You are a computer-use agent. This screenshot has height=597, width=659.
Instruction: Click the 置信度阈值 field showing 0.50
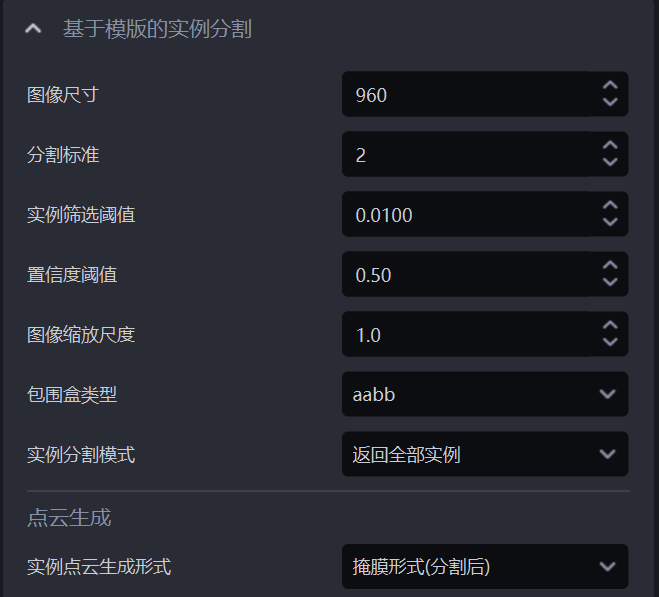[465, 274]
